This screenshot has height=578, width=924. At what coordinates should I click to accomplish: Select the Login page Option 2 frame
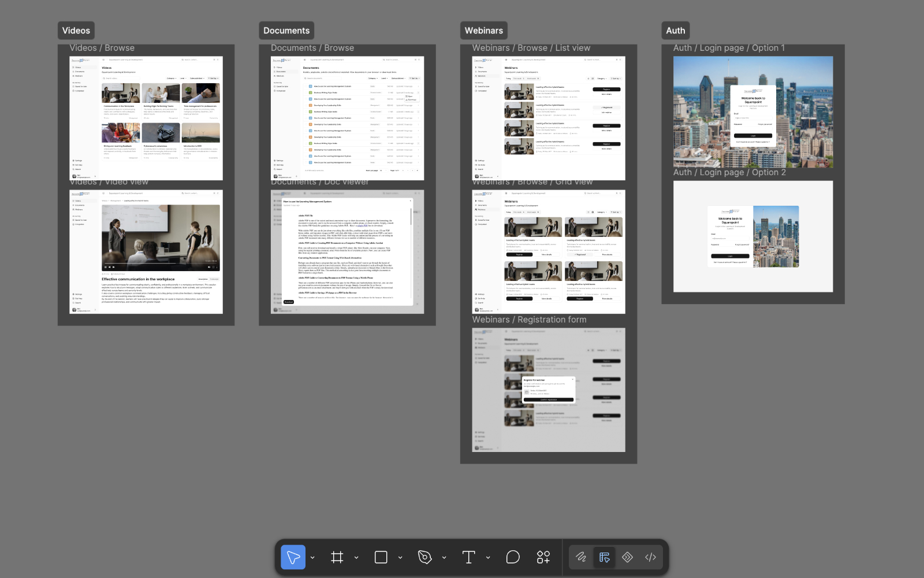[x=753, y=236]
